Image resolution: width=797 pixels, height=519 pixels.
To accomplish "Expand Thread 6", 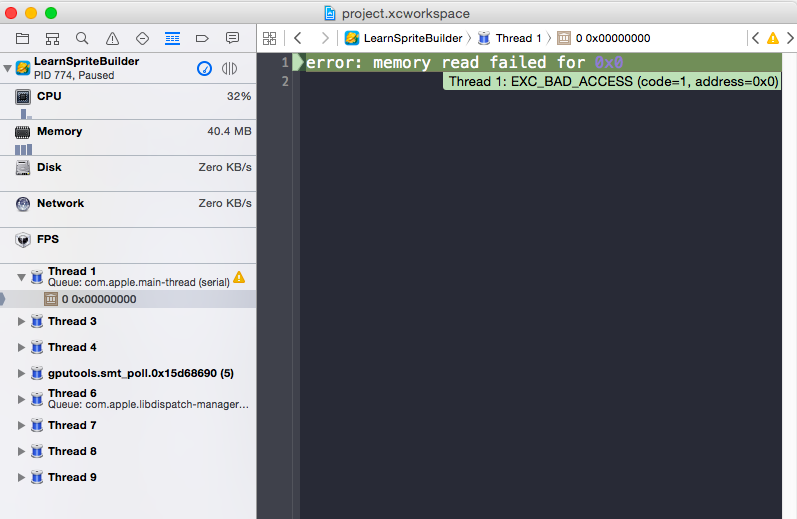I will coord(21,399).
